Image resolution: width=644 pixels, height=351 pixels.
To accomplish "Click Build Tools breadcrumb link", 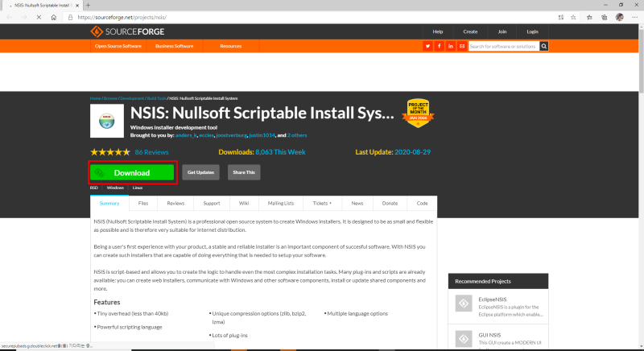I will (156, 98).
